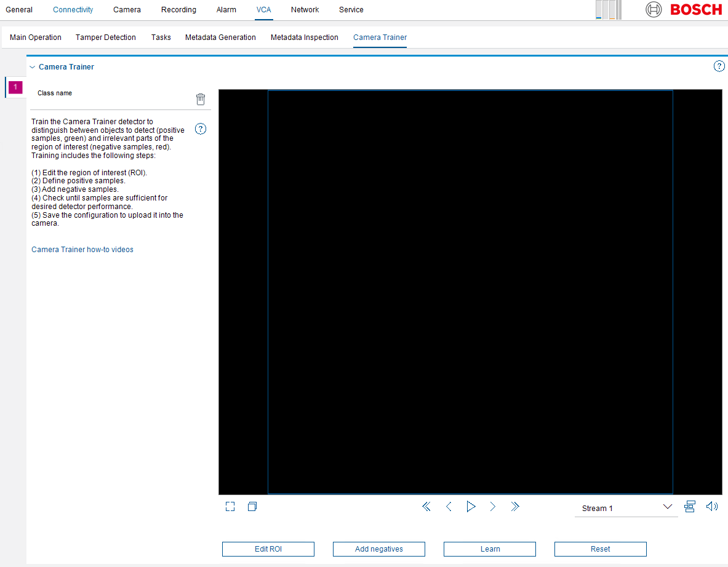Step forward one frame

point(493,507)
